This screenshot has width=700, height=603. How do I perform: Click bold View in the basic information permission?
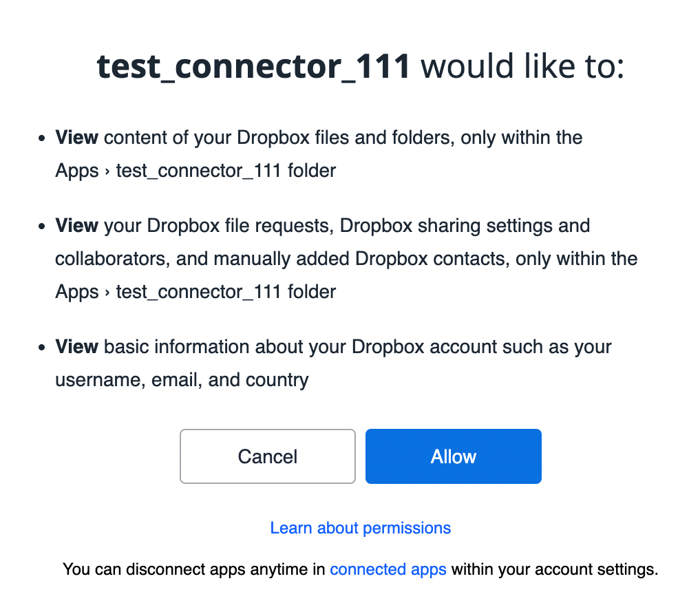point(77,346)
